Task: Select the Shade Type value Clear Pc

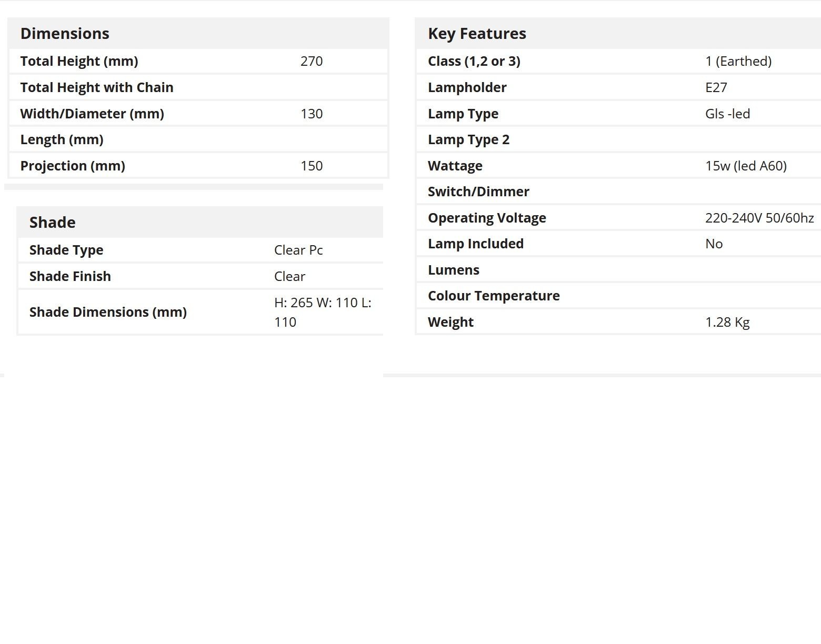Action: [298, 250]
